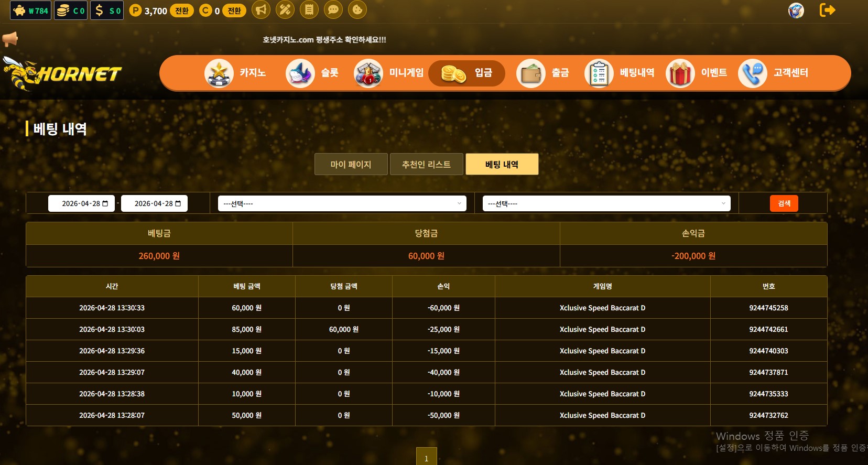Click the Hornet logo
Image resolution: width=868 pixels, height=465 pixels.
(63, 73)
